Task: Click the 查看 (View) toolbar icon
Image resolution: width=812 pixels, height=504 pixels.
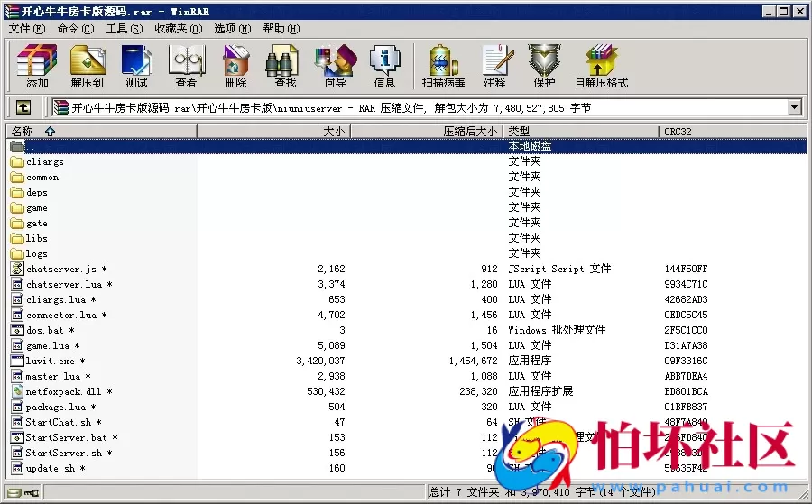Action: click(x=187, y=66)
